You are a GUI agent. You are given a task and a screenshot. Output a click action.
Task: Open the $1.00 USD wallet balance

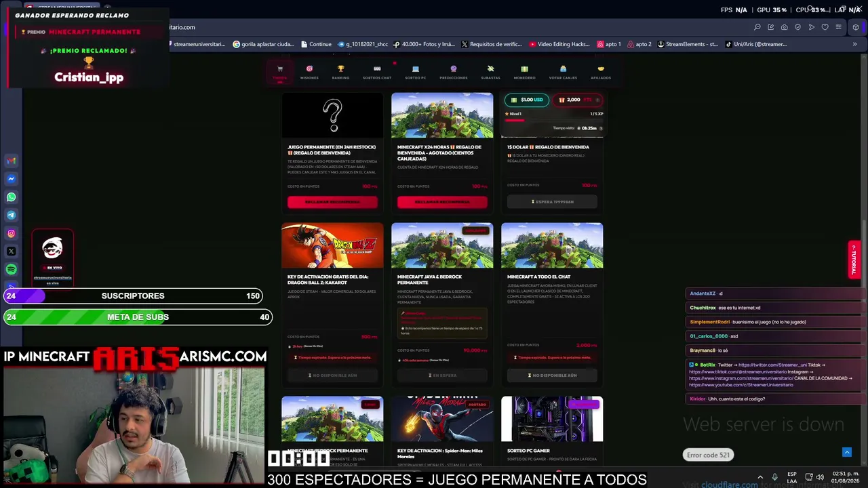[527, 100]
